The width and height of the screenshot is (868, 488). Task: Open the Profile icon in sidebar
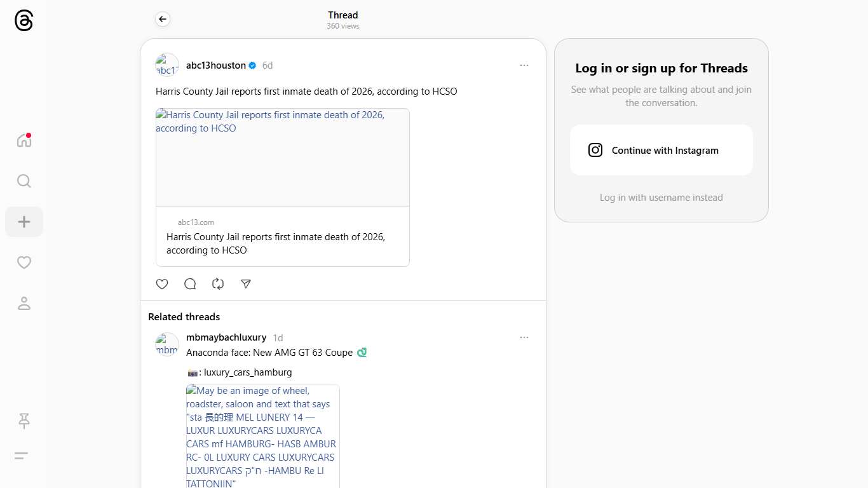[24, 303]
